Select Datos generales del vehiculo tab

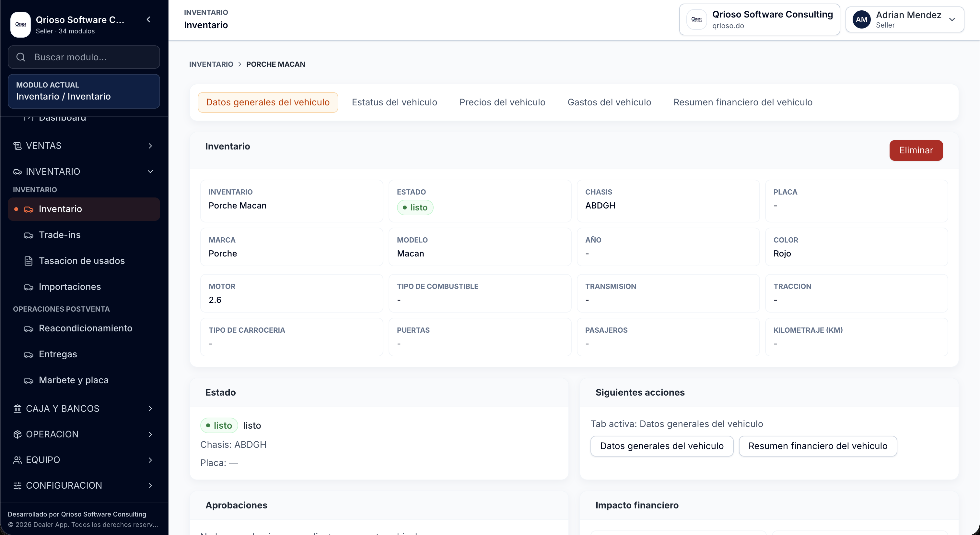268,102
